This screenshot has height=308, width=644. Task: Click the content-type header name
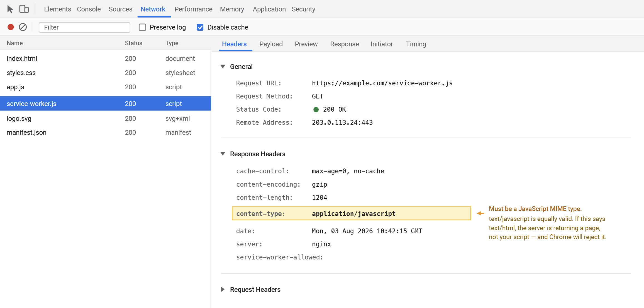tap(261, 214)
